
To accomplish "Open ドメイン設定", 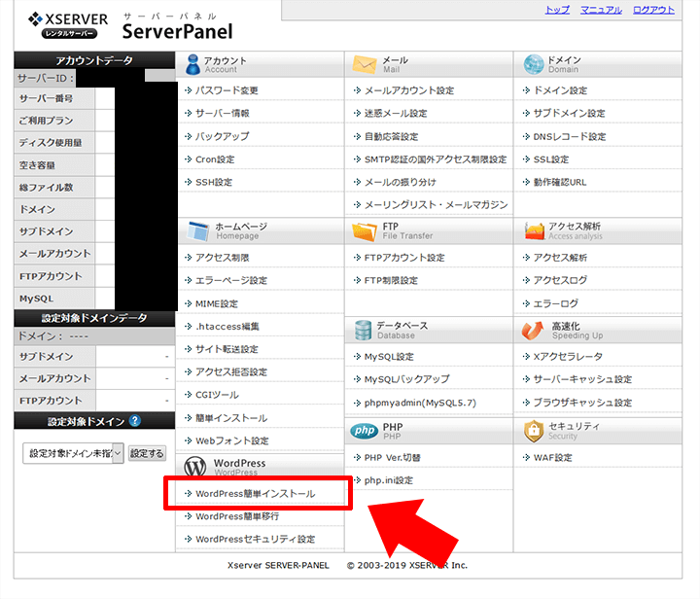I will [x=560, y=90].
